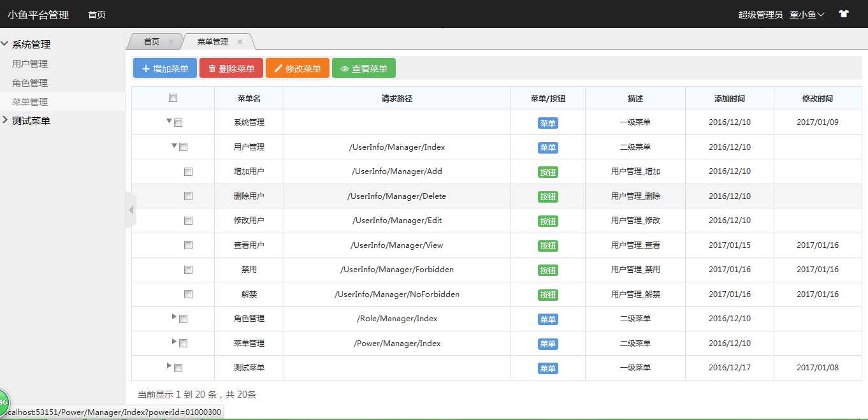Click the 菜单 badge in 系统管理 row
Viewport: 868px width, 420px height.
tap(548, 123)
